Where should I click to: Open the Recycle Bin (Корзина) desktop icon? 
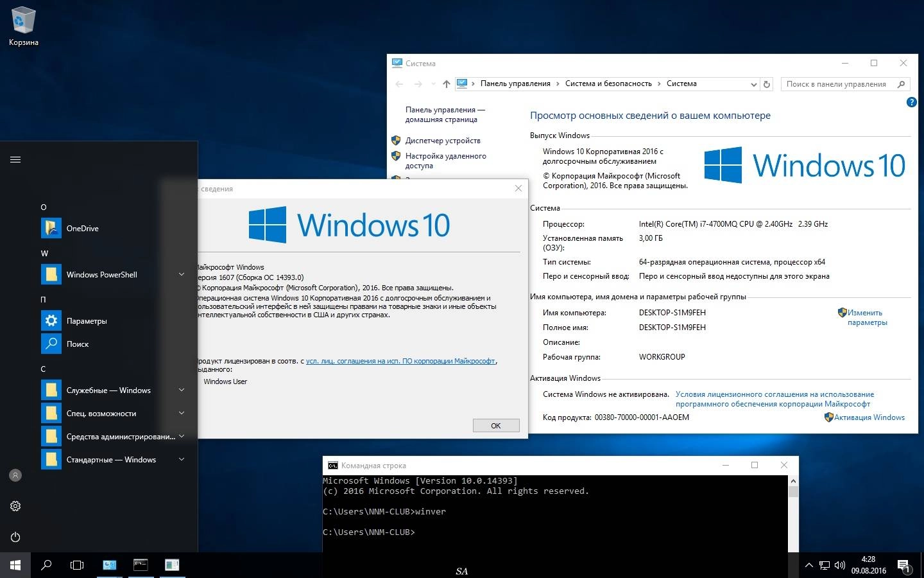pos(23,26)
